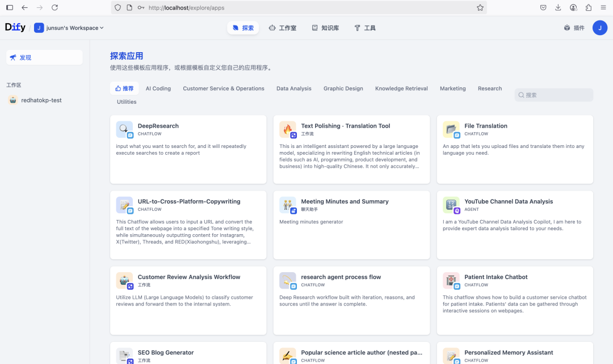Click the Meeting Minutes and Summary app icon

click(x=288, y=205)
